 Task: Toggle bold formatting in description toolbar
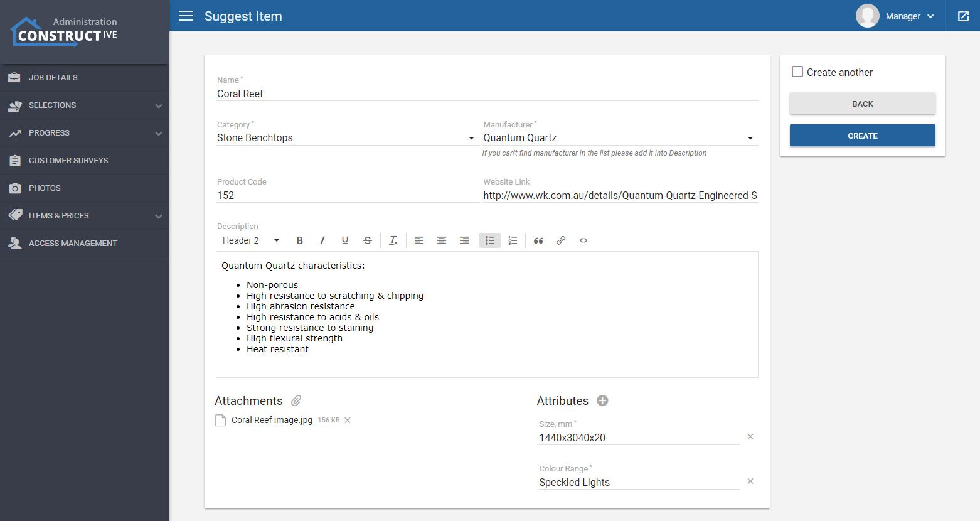[x=300, y=240]
